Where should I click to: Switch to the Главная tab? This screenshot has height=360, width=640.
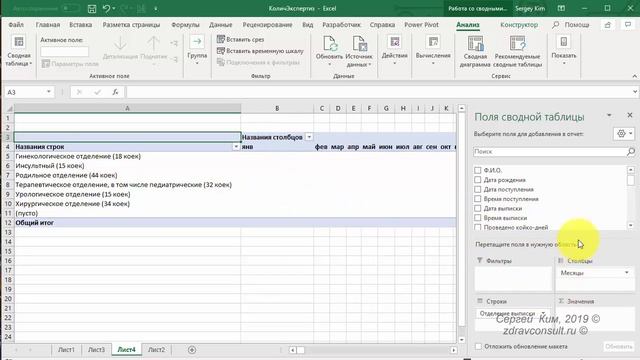coord(48,25)
